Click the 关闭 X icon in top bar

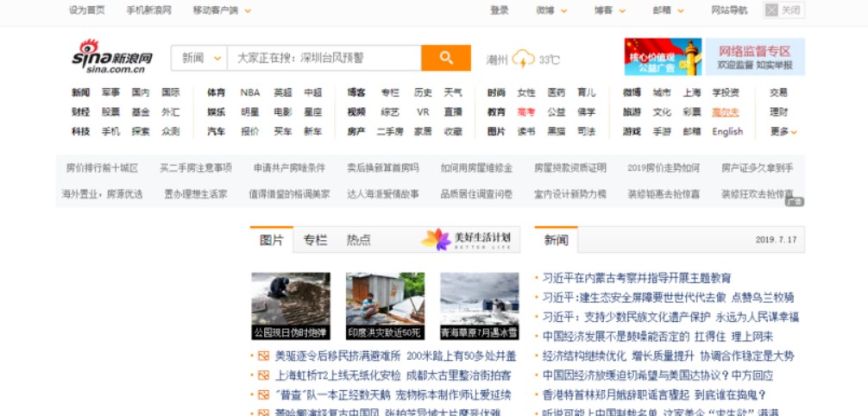coord(772,10)
